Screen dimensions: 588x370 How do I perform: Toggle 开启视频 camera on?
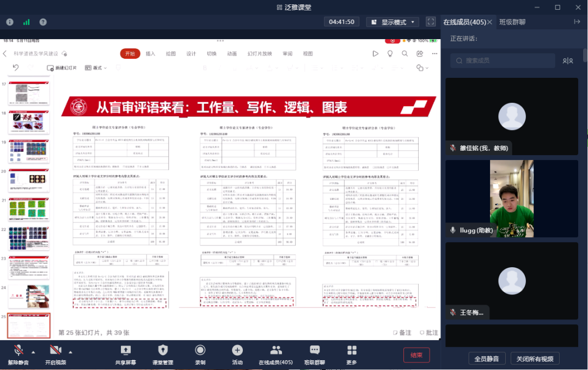click(55, 350)
